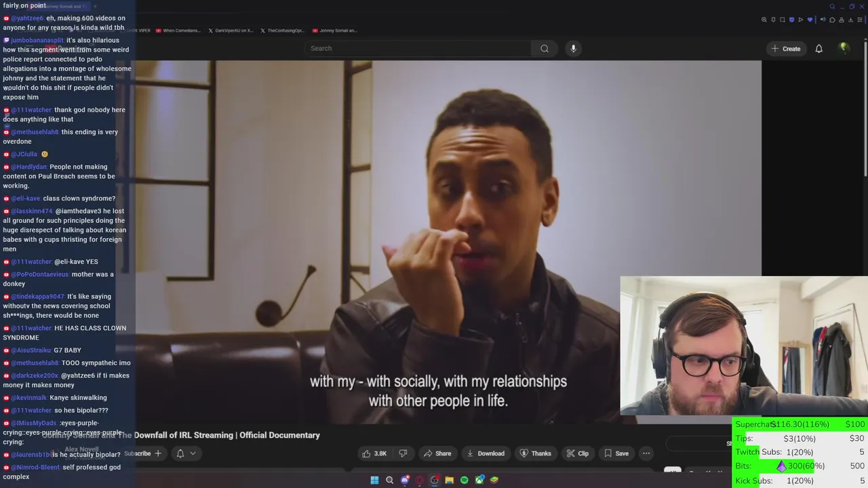Like the video showing 3.8K likes
868x488 pixels.
point(374,453)
